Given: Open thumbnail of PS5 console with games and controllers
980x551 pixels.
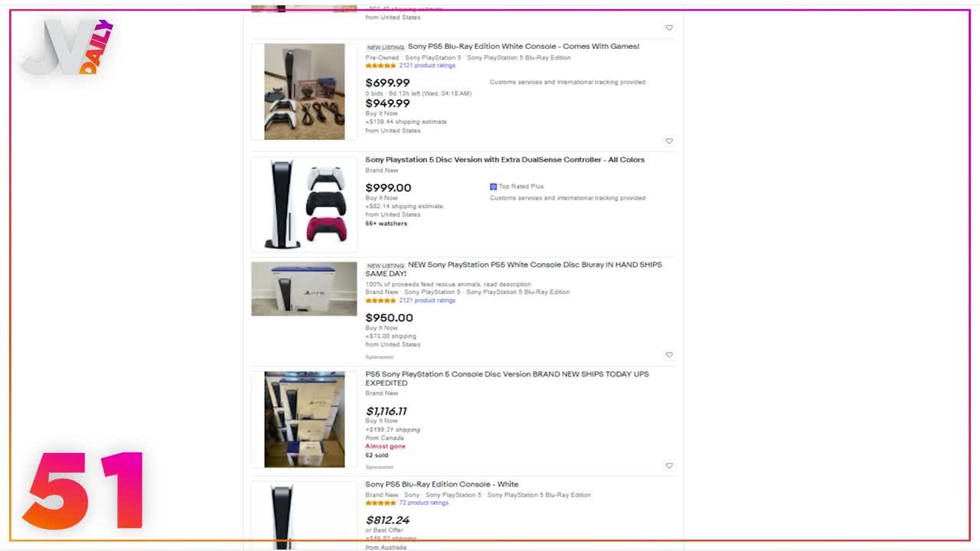Looking at the screenshot, I should click(304, 92).
